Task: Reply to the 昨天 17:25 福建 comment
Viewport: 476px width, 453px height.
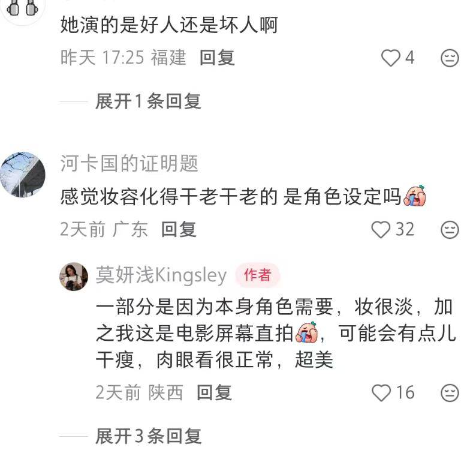Action: point(217,58)
